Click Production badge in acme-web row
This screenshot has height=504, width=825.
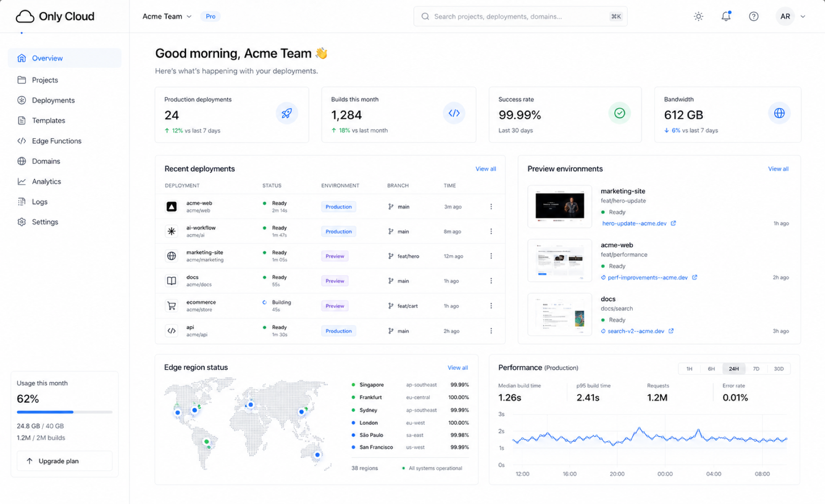tap(339, 207)
